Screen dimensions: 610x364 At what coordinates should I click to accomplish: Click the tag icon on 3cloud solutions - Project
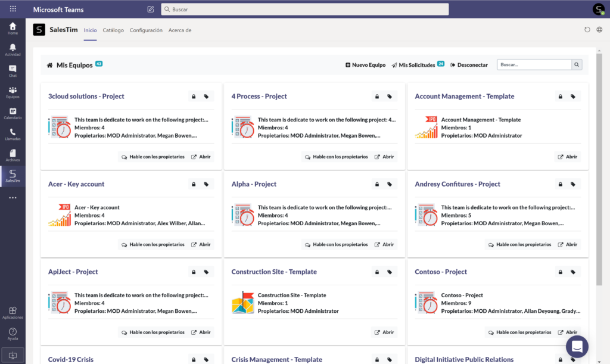pyautogui.click(x=206, y=97)
